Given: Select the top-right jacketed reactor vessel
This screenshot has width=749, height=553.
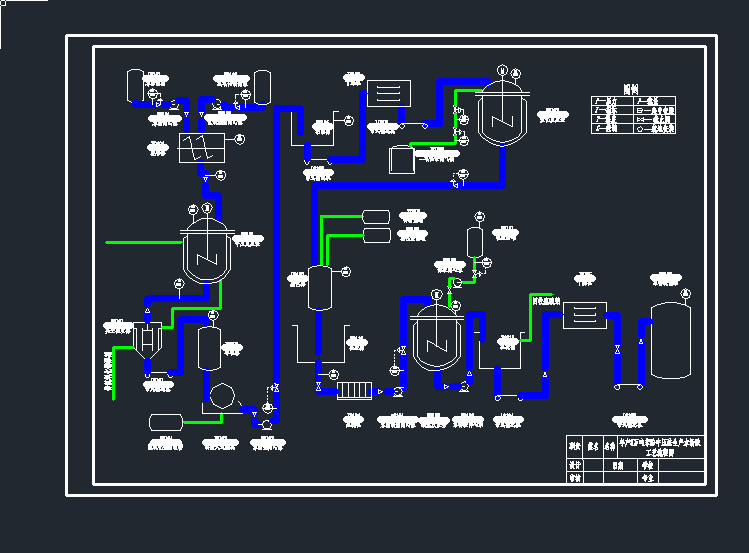Looking at the screenshot, I should (501, 116).
